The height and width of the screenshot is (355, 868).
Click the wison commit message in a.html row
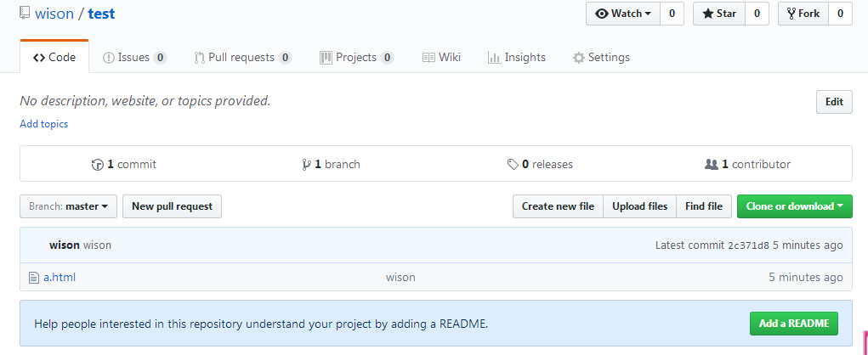[400, 277]
